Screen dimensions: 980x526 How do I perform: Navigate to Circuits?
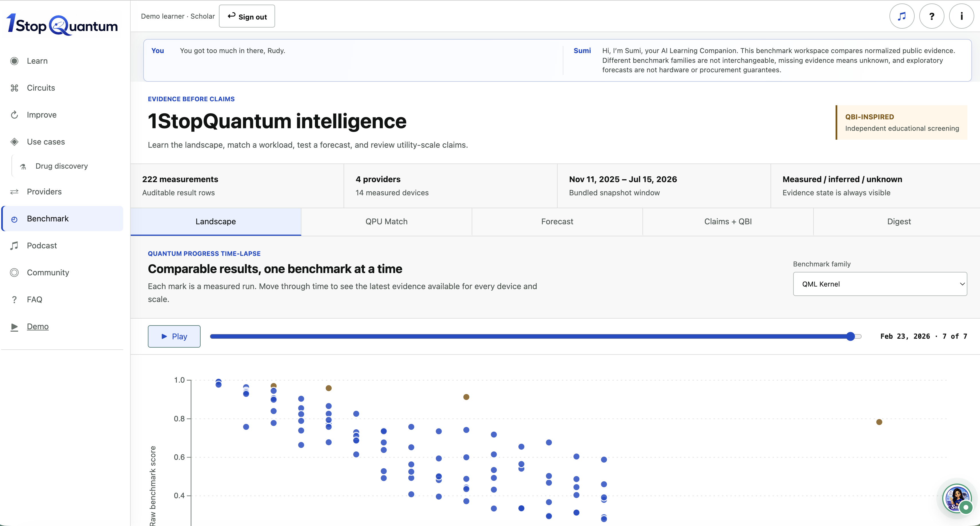click(x=62, y=88)
